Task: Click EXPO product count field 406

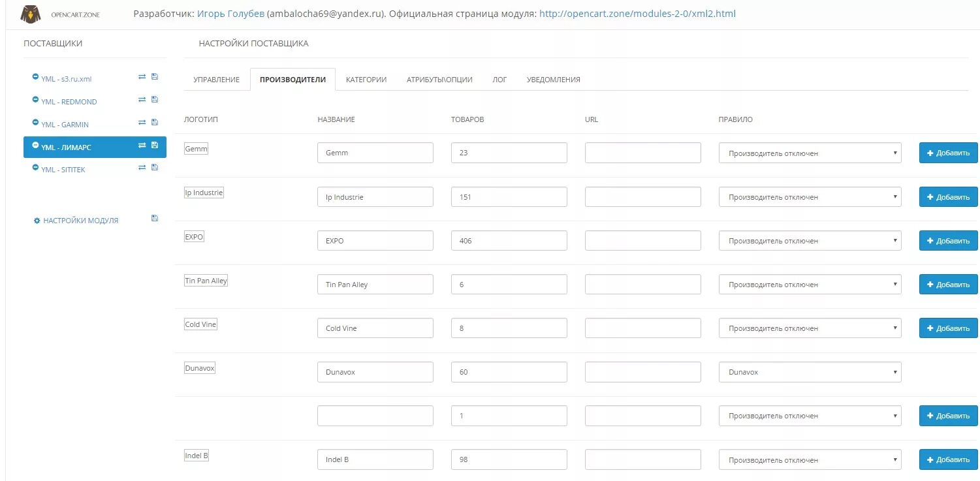Action: [509, 240]
